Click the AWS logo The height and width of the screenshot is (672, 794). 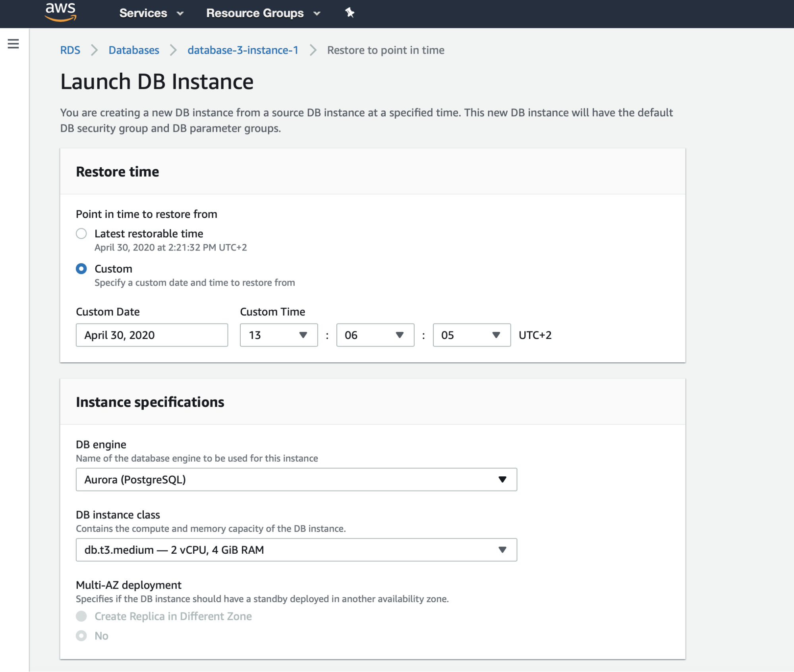tap(60, 12)
